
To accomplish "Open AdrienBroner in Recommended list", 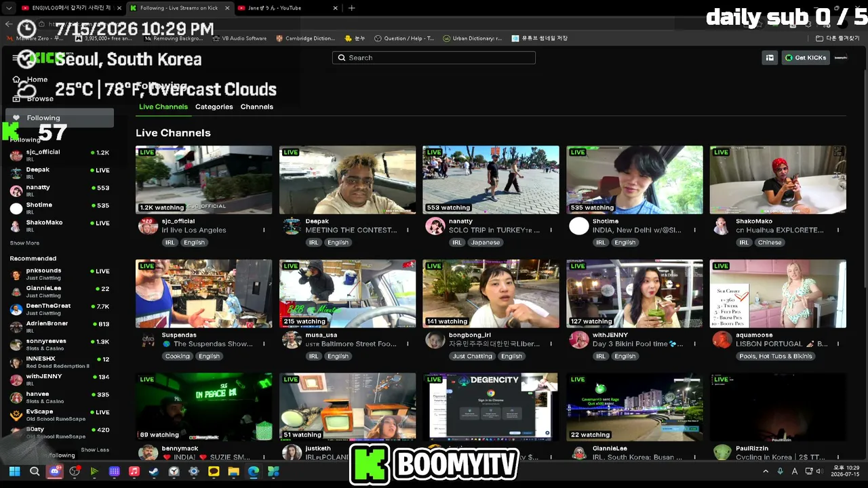I will pos(60,327).
